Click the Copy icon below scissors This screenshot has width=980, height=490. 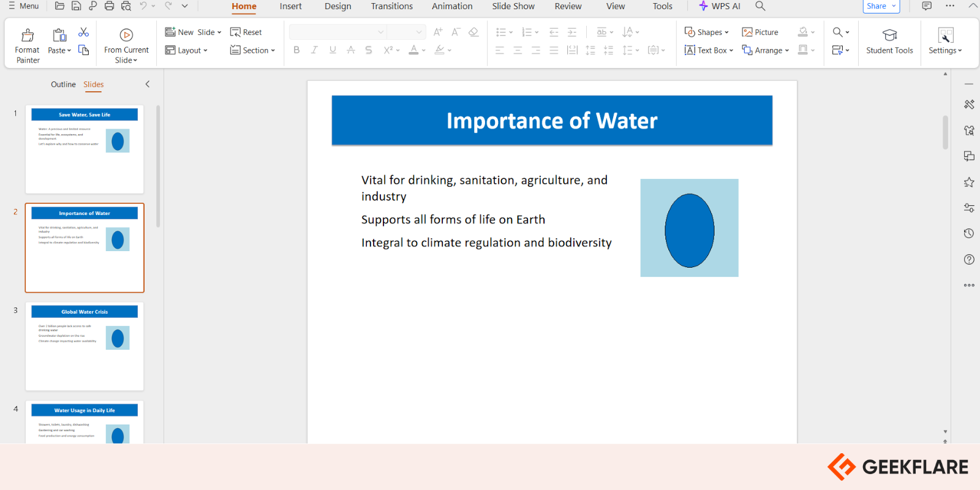point(84,50)
